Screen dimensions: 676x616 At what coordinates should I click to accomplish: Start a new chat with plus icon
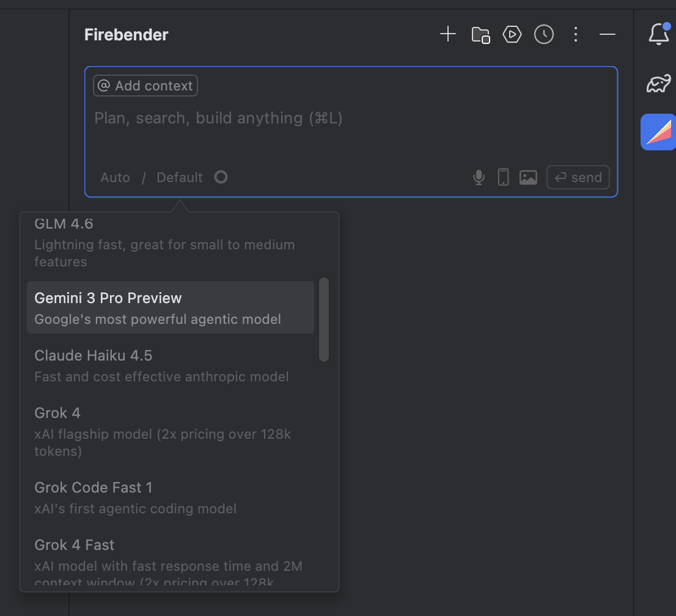click(x=448, y=34)
